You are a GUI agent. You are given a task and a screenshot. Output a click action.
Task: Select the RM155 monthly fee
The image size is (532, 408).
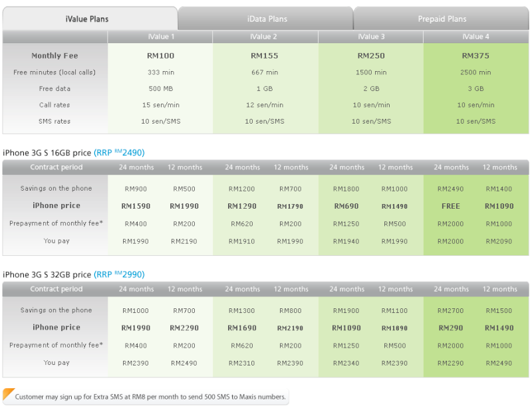pyautogui.click(x=264, y=56)
